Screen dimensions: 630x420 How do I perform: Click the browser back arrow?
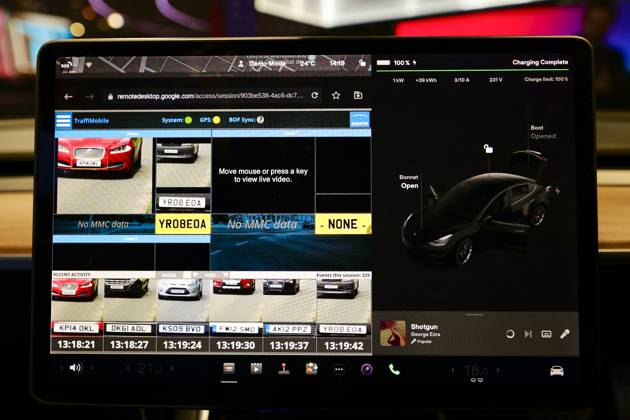point(68,96)
